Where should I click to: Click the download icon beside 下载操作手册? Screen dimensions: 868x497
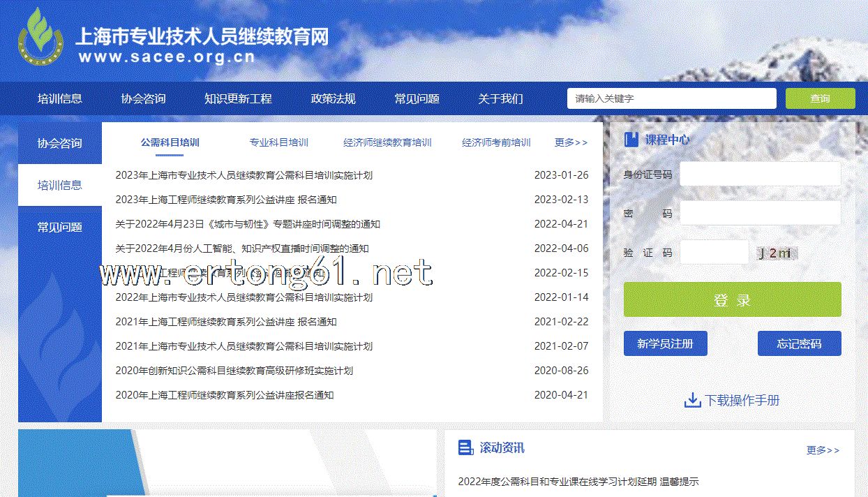coord(692,400)
